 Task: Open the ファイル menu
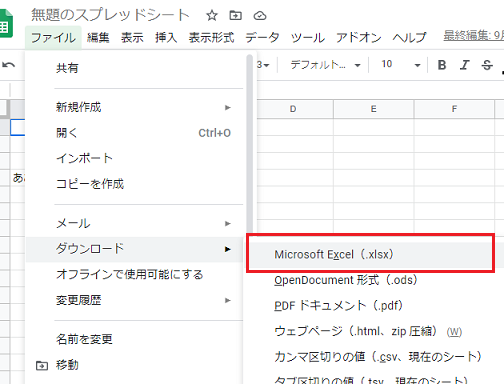(53, 38)
